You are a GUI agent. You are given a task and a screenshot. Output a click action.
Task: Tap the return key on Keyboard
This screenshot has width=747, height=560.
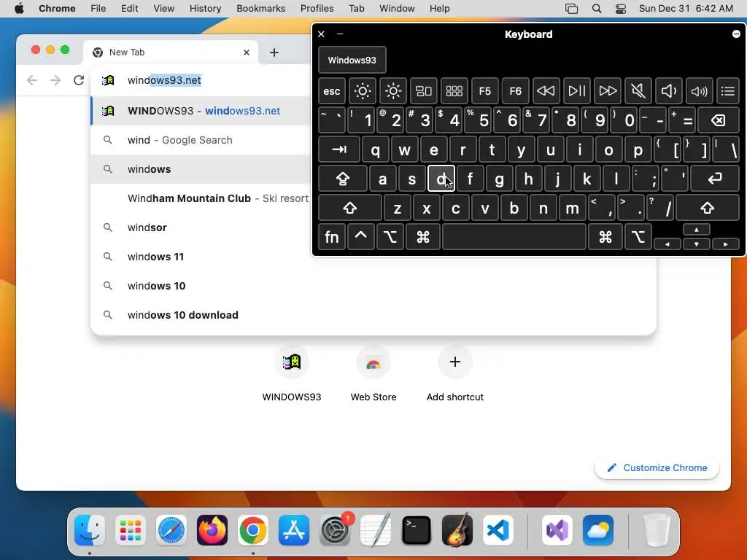click(715, 179)
